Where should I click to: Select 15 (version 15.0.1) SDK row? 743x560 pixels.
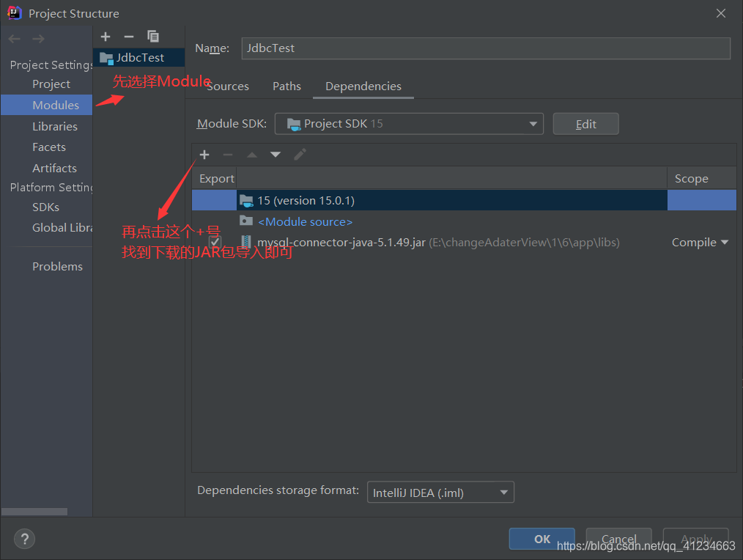tap(464, 200)
